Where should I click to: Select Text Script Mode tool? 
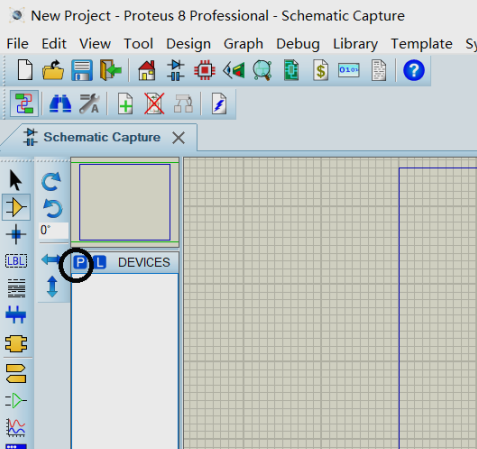[x=16, y=288]
